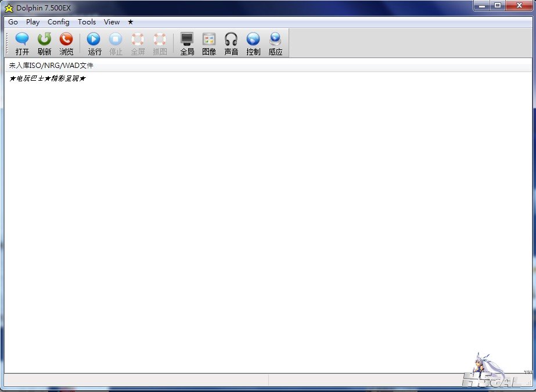Open the Go menu

pyautogui.click(x=13, y=22)
